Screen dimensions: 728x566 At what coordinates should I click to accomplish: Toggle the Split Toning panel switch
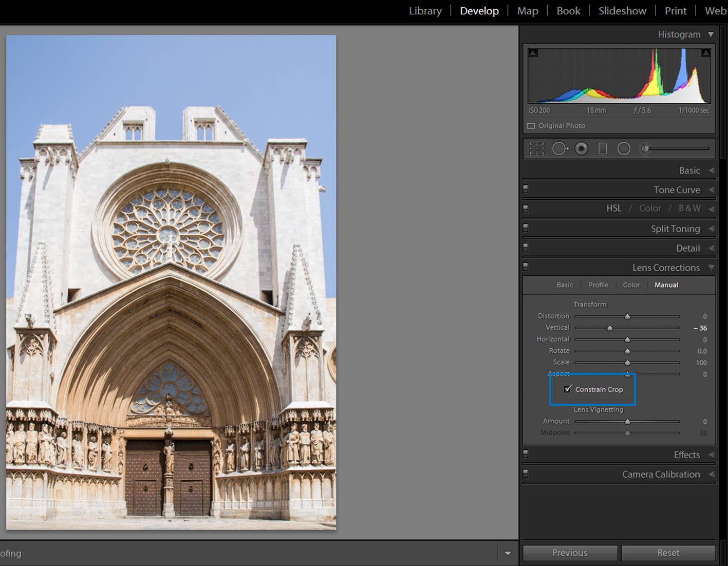tap(526, 228)
